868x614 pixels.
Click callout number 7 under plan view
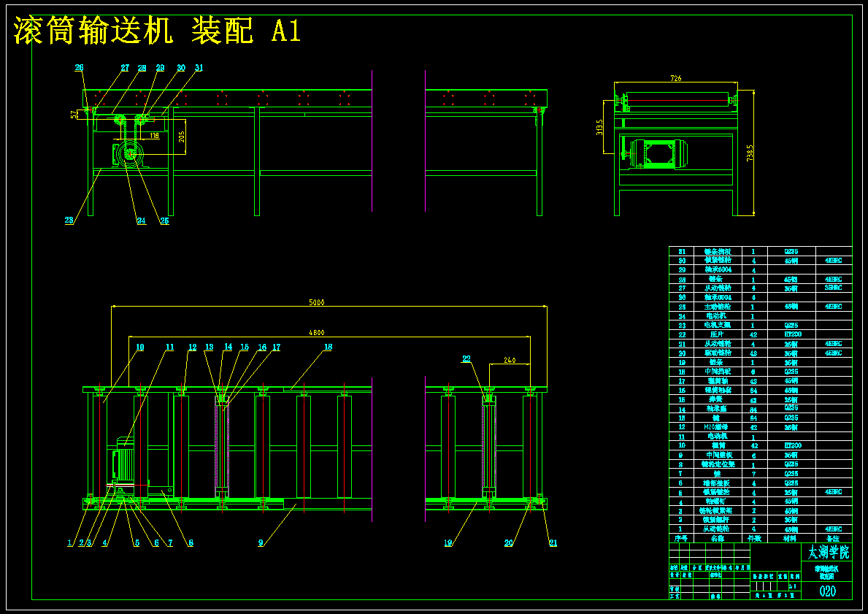[170, 543]
